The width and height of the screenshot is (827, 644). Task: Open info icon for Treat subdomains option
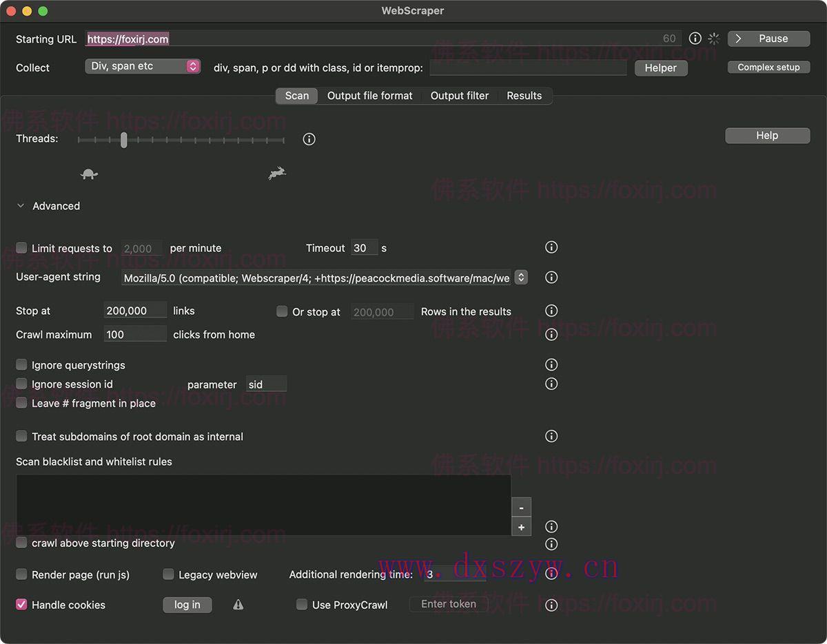point(551,436)
